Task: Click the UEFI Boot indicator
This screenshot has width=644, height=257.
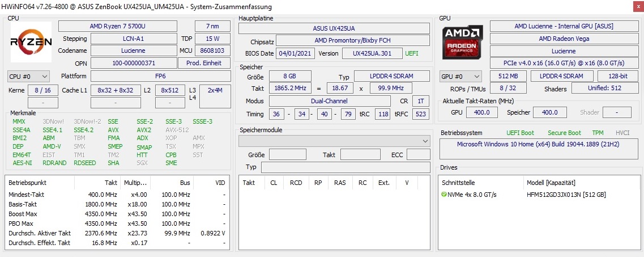Action: coord(520,133)
